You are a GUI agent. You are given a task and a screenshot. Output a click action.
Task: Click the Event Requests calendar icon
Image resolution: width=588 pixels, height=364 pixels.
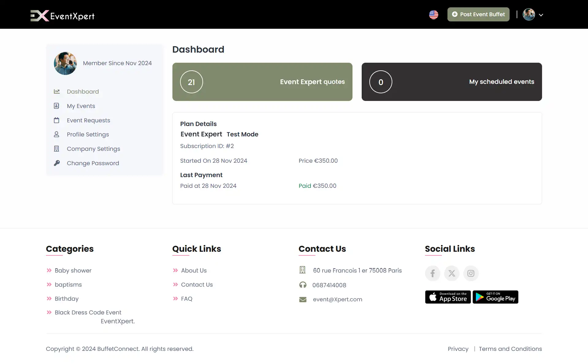click(x=57, y=120)
